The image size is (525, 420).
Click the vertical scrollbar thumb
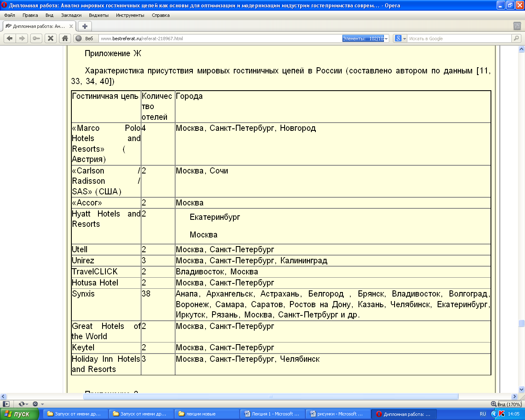pos(522,324)
